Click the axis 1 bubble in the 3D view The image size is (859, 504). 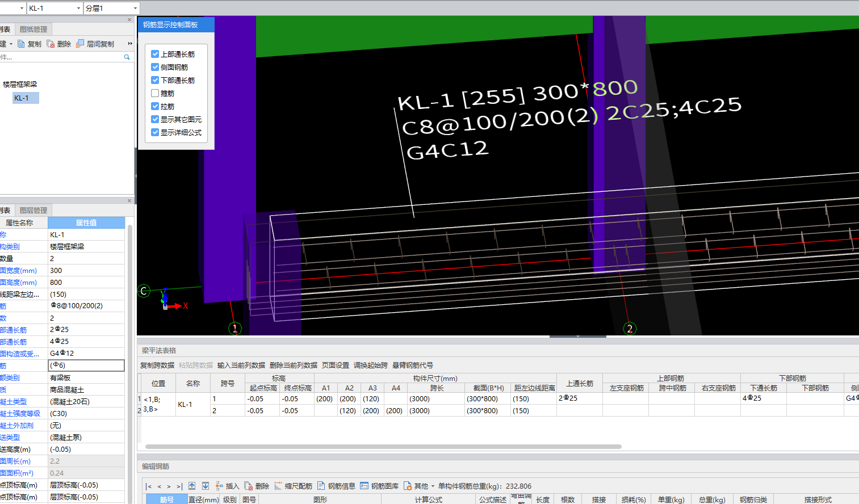235,328
